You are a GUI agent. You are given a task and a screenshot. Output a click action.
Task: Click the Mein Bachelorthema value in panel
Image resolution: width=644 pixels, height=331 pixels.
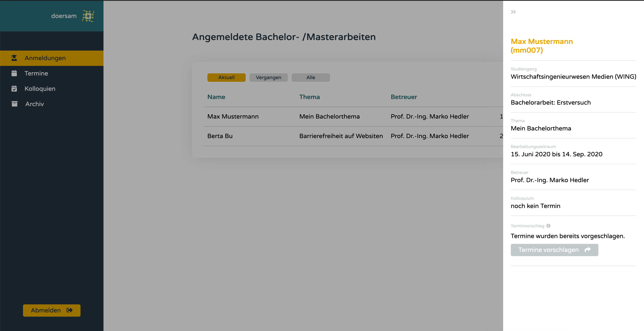pyautogui.click(x=541, y=128)
